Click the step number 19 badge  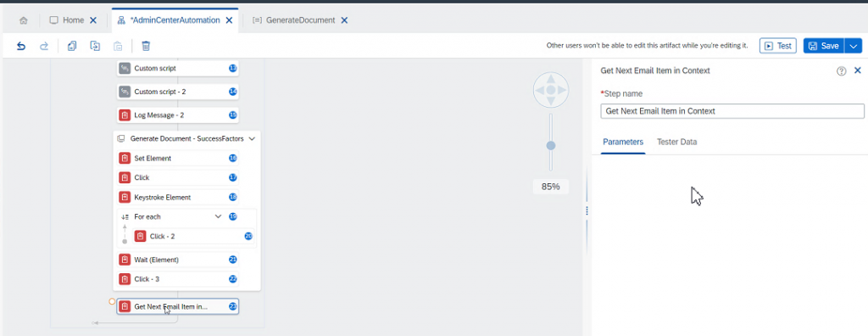233,217
